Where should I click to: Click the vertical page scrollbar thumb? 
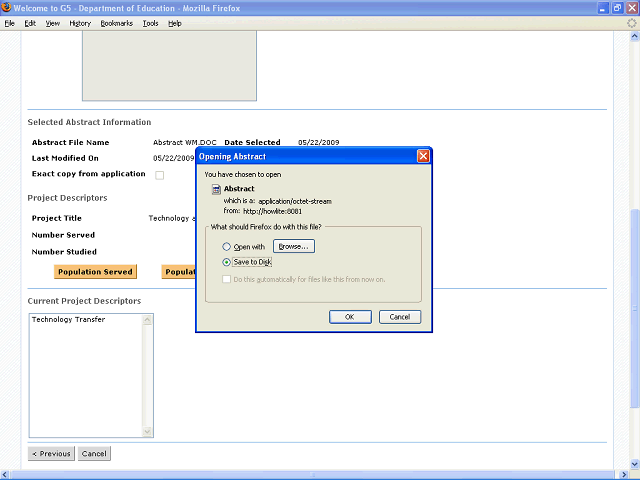coord(634,308)
